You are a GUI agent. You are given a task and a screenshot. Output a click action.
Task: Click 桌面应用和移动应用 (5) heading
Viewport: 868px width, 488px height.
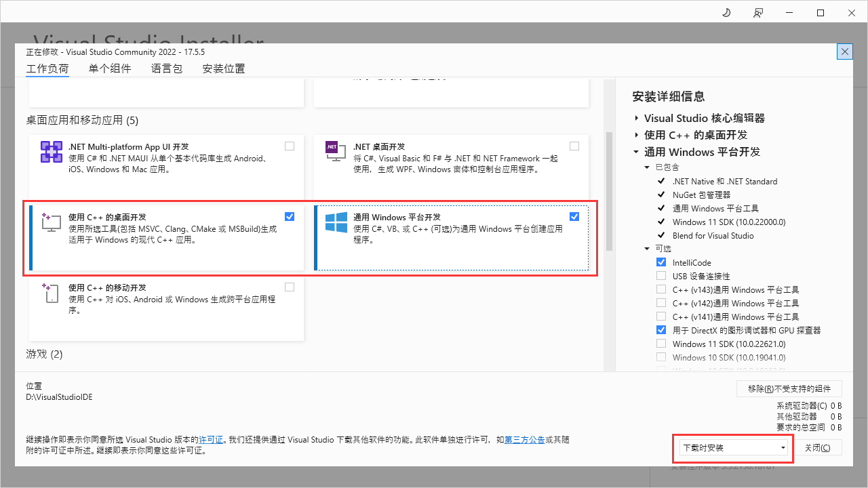pos(82,121)
